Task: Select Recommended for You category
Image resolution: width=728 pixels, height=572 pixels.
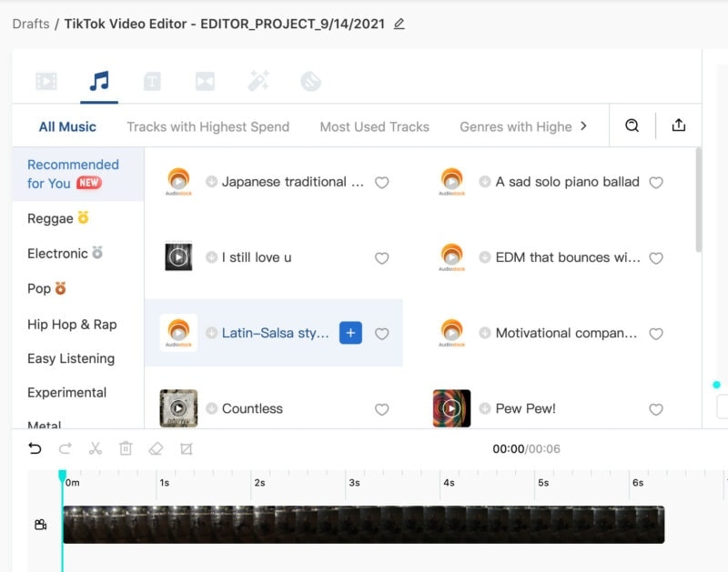Action: point(78,174)
